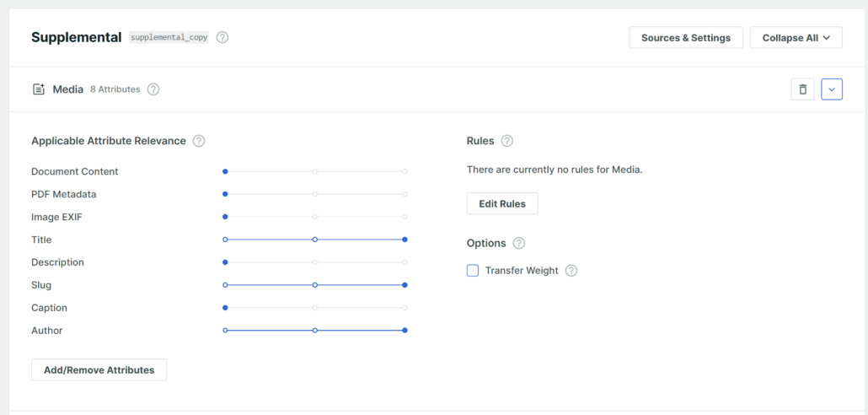This screenshot has height=415, width=868.
Task: Set Author slider to the minimum stop
Action: (x=225, y=330)
